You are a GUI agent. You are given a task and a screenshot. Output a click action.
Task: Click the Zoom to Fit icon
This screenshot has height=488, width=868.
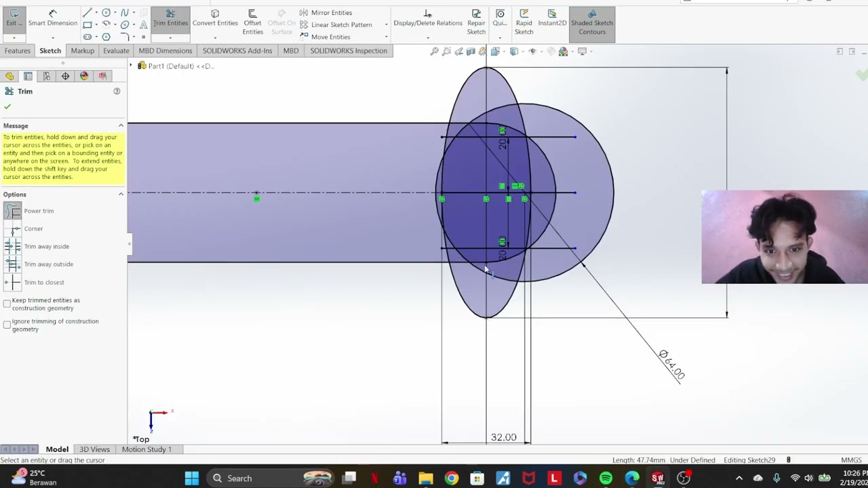coord(435,52)
